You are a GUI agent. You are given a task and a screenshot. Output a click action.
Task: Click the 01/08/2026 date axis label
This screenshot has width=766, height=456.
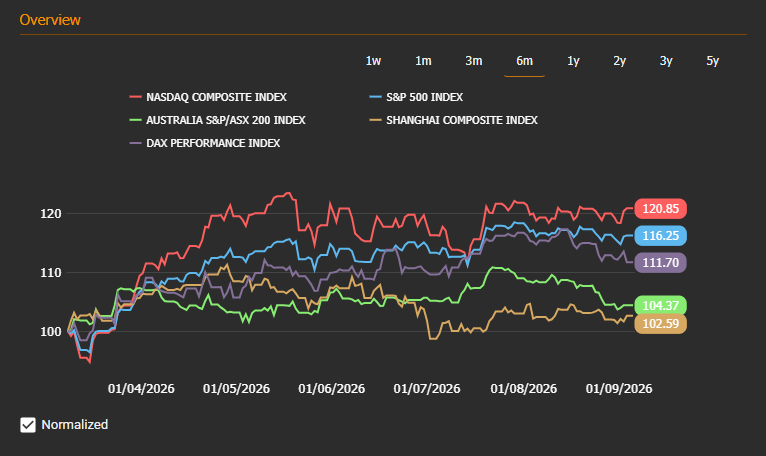pyautogui.click(x=524, y=389)
